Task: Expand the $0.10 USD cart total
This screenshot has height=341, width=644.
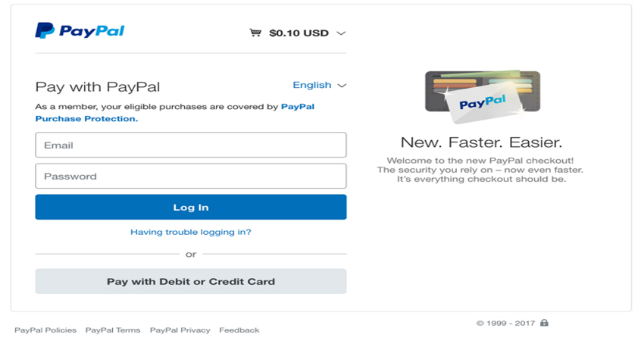Action: click(x=299, y=33)
